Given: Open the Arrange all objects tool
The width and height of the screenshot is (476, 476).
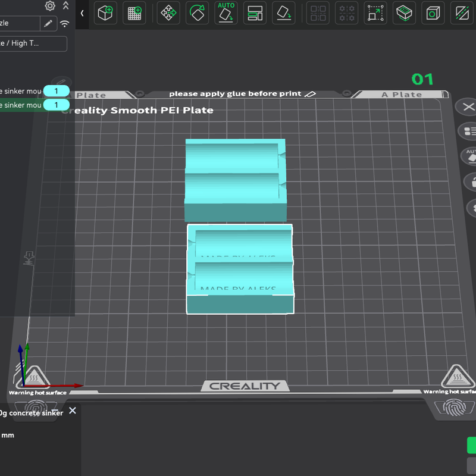Looking at the screenshot, I should tap(255, 13).
